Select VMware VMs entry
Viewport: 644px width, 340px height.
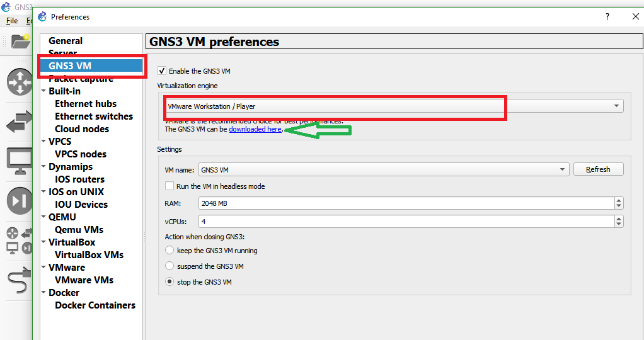point(84,280)
